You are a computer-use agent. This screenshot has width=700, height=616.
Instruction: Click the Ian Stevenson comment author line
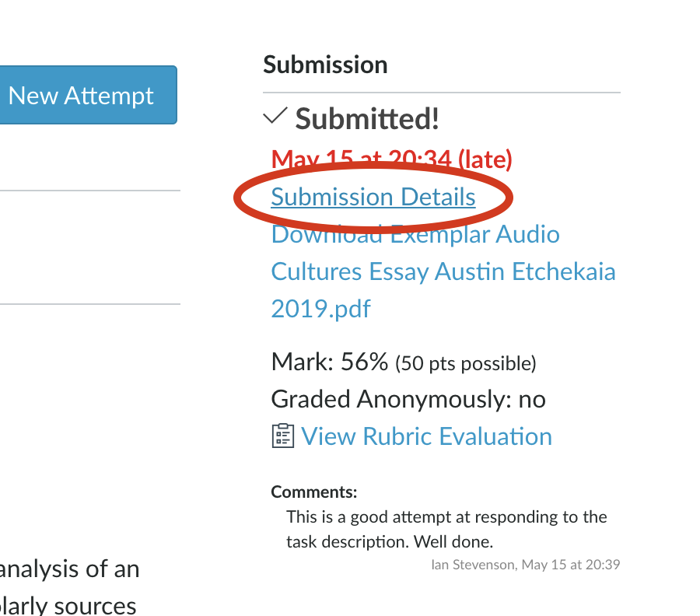(x=525, y=565)
